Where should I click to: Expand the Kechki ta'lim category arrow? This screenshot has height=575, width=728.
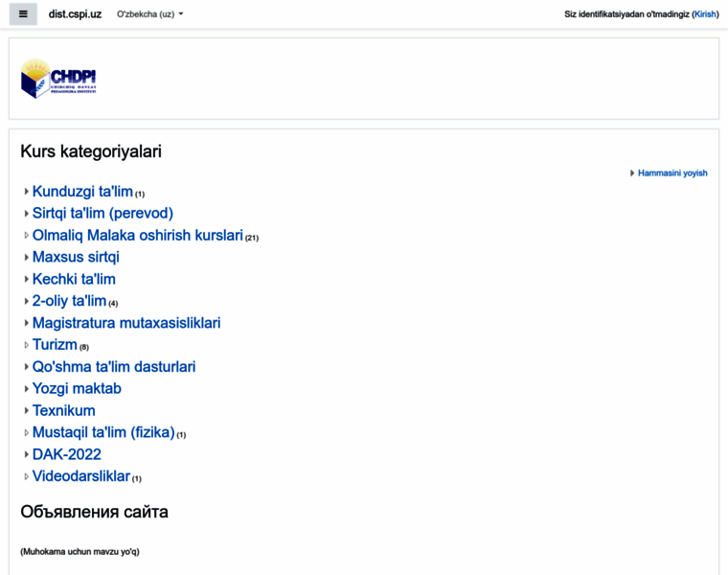point(27,279)
